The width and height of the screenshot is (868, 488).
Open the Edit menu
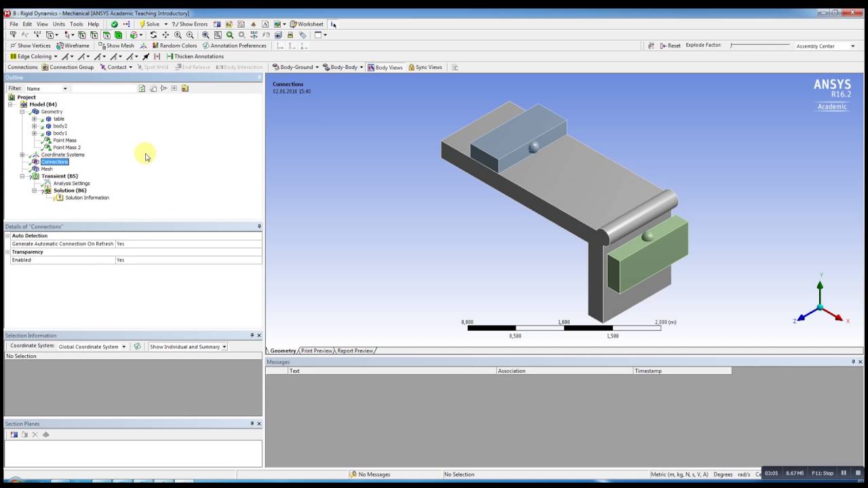[27, 24]
